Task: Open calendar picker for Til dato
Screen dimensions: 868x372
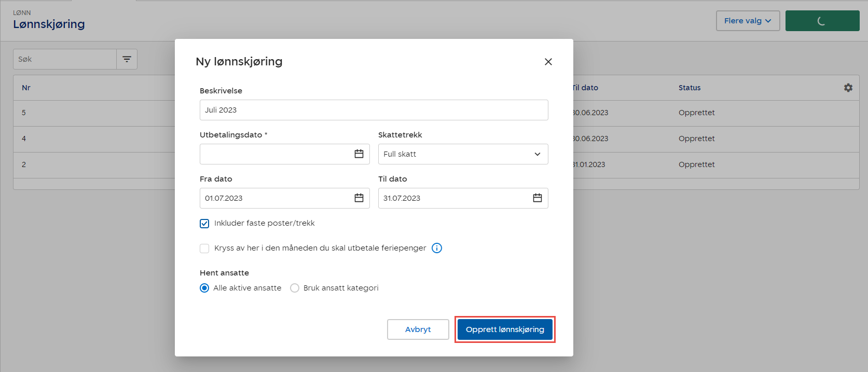Action: coord(537,198)
